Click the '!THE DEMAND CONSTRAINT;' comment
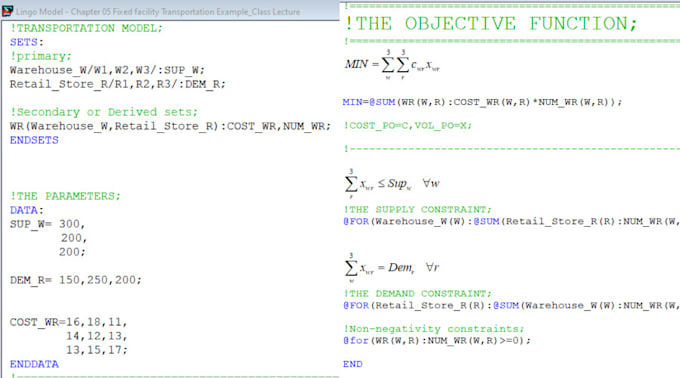Image resolution: width=680 pixels, height=378 pixels. [418, 293]
